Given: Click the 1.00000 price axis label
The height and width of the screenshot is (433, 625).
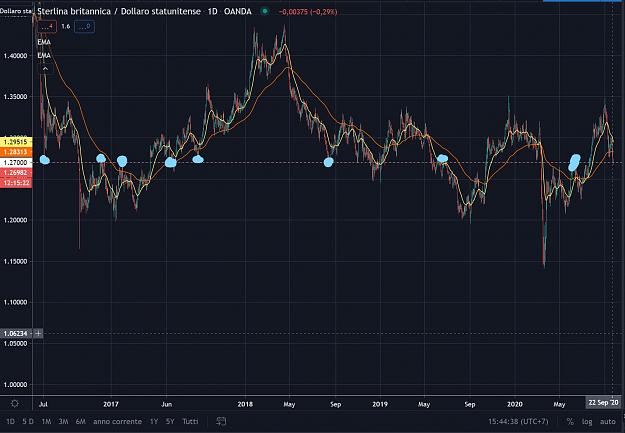Looking at the screenshot, I should click(16, 385).
